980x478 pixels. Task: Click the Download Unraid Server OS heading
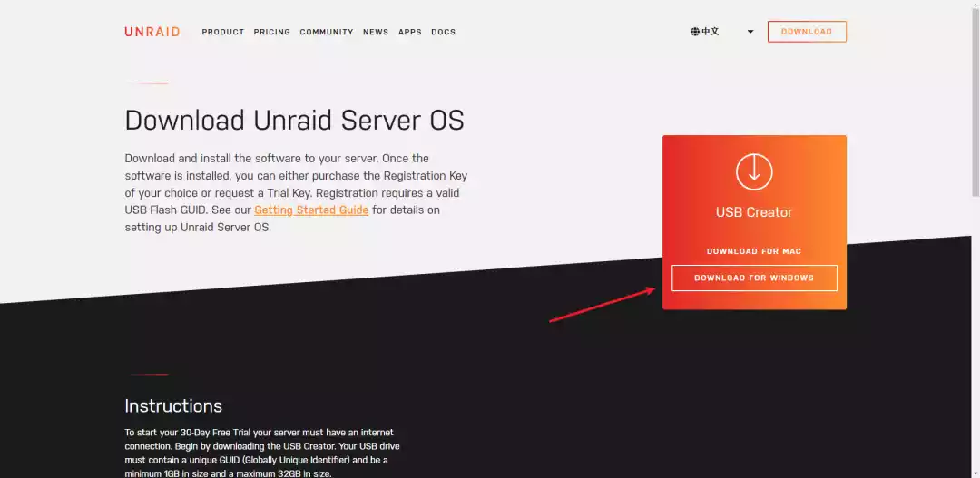point(294,120)
